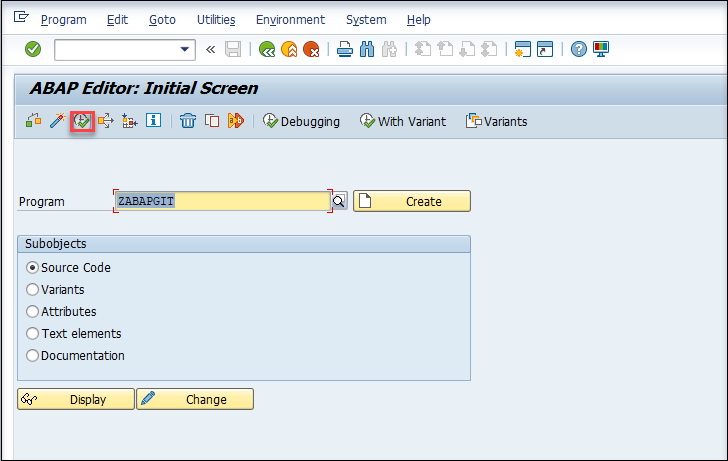The height and width of the screenshot is (461, 728).
Task: Click the Next Page icon
Action: coord(467,49)
